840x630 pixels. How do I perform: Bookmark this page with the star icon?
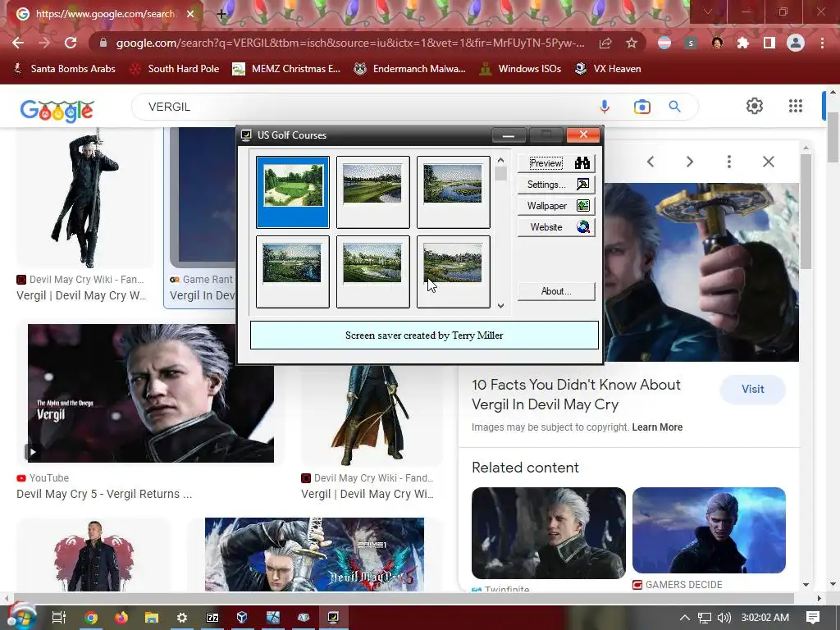pyautogui.click(x=632, y=43)
